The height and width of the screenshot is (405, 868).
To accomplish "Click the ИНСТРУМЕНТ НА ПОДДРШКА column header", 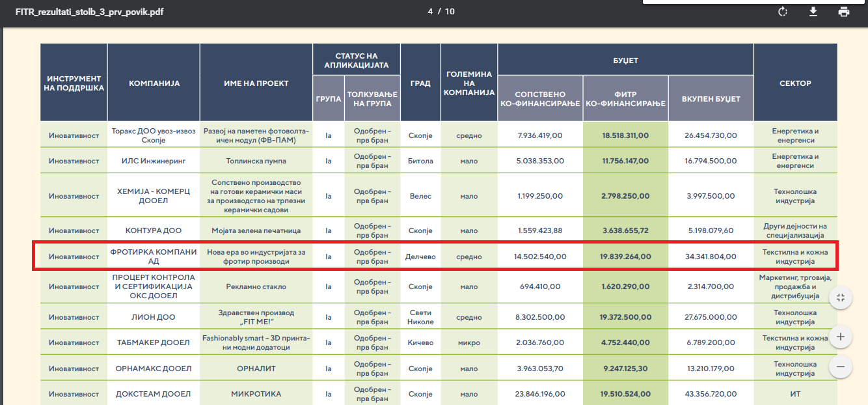I will pyautogui.click(x=74, y=83).
